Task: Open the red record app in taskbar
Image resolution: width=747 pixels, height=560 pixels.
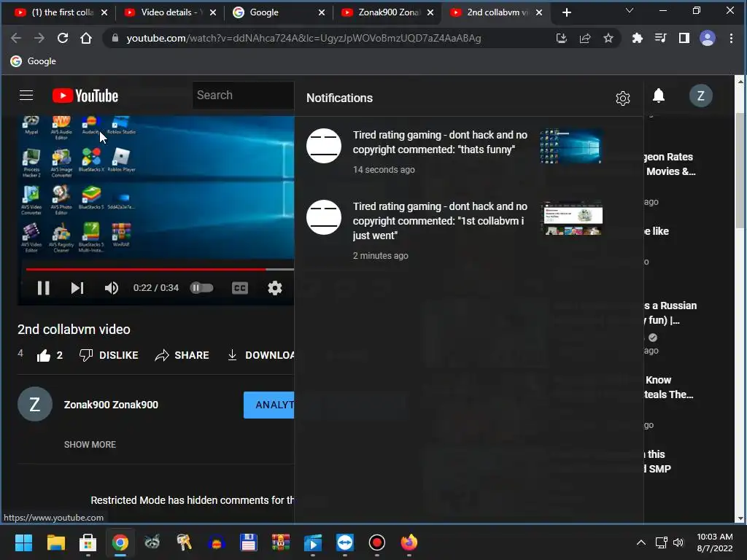Action: (x=377, y=542)
